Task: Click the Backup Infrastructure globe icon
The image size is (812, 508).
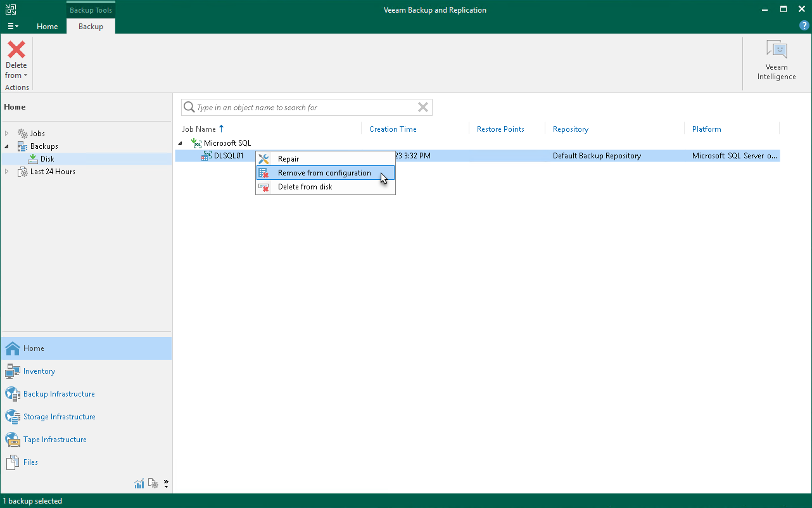Action: 13,394
